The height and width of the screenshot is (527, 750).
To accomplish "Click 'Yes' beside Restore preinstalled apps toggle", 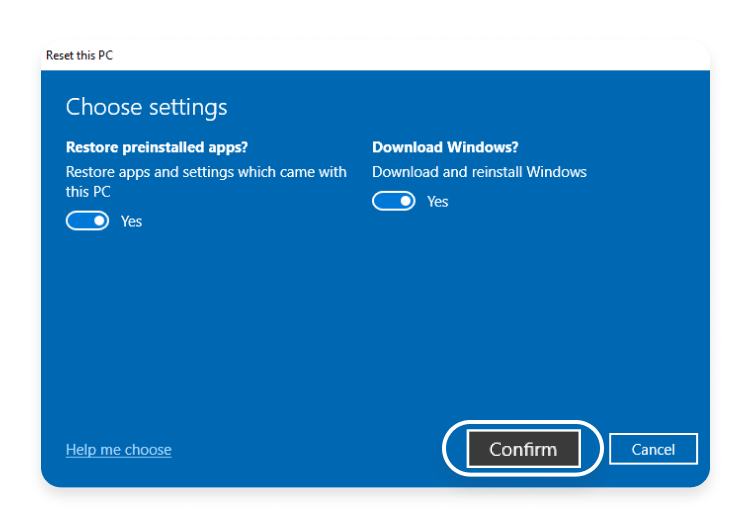I will pyautogui.click(x=132, y=221).
